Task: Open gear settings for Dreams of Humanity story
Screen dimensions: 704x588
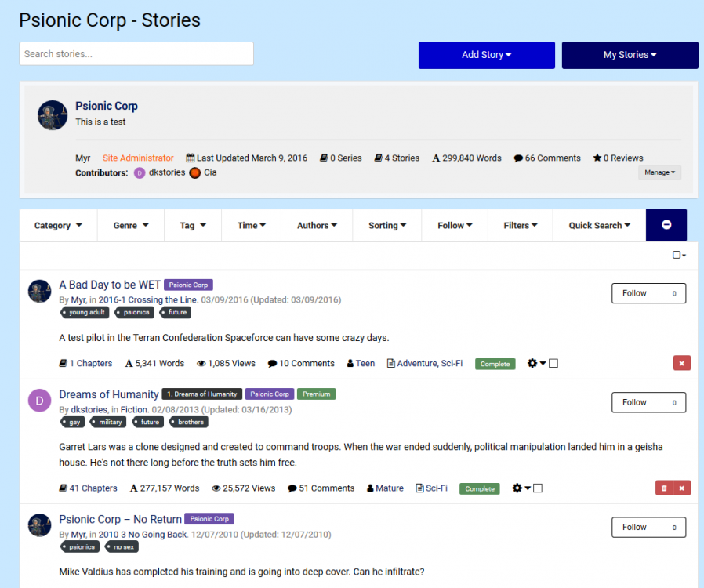Action: [x=517, y=488]
